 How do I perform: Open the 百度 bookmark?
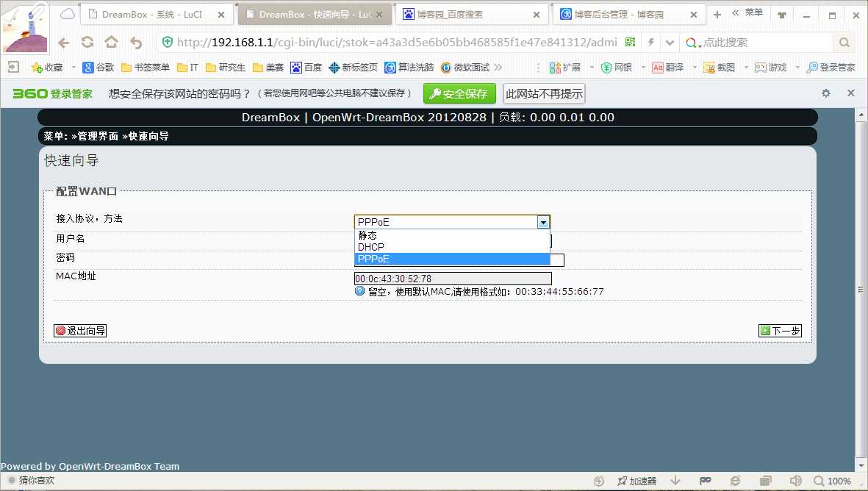306,68
